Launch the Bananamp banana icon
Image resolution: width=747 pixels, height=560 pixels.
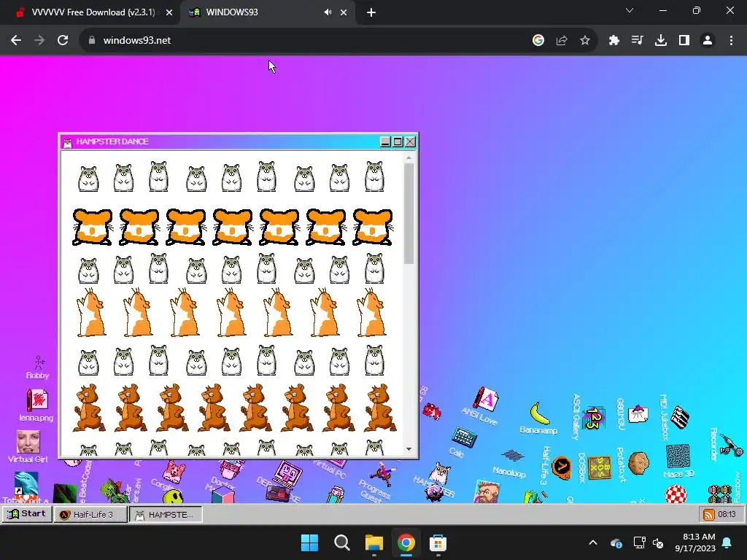[539, 414]
